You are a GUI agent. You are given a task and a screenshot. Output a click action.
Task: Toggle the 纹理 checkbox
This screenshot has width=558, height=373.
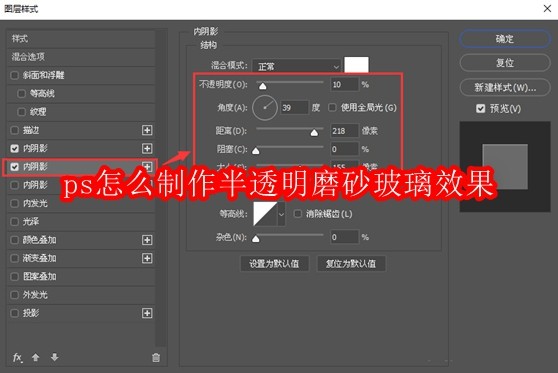[22, 112]
